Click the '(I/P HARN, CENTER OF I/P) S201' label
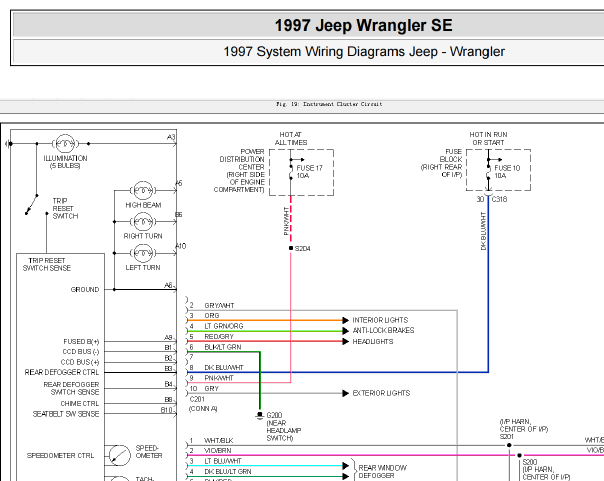The image size is (604, 481). pos(524,429)
